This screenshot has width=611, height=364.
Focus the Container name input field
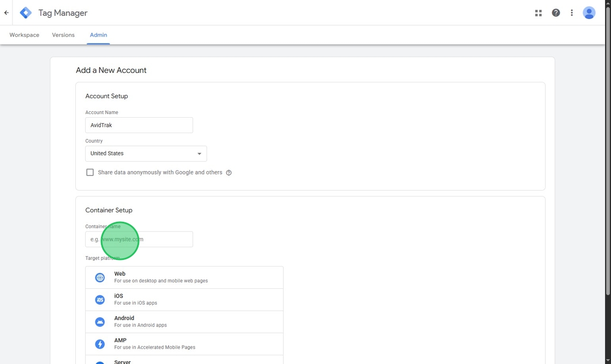[139, 239]
